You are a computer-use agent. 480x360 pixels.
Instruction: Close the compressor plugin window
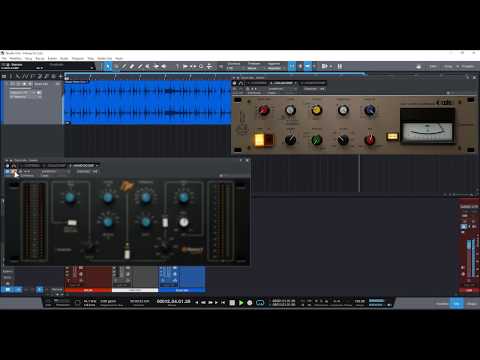coord(475,77)
